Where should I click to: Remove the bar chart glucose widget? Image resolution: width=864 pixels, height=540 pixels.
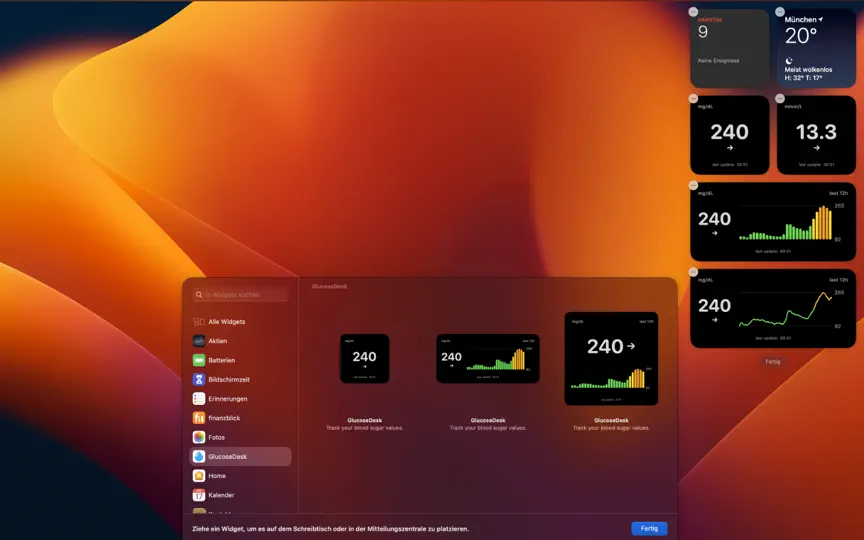tap(693, 185)
